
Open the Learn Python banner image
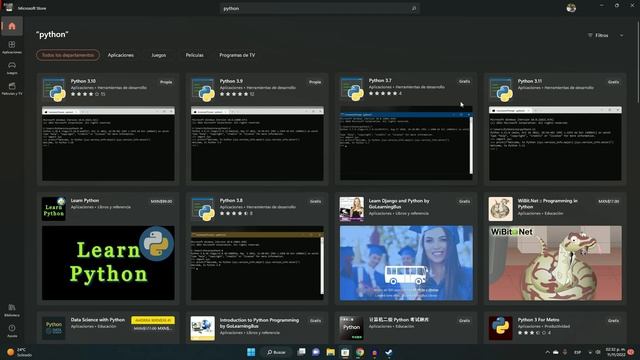[108, 263]
